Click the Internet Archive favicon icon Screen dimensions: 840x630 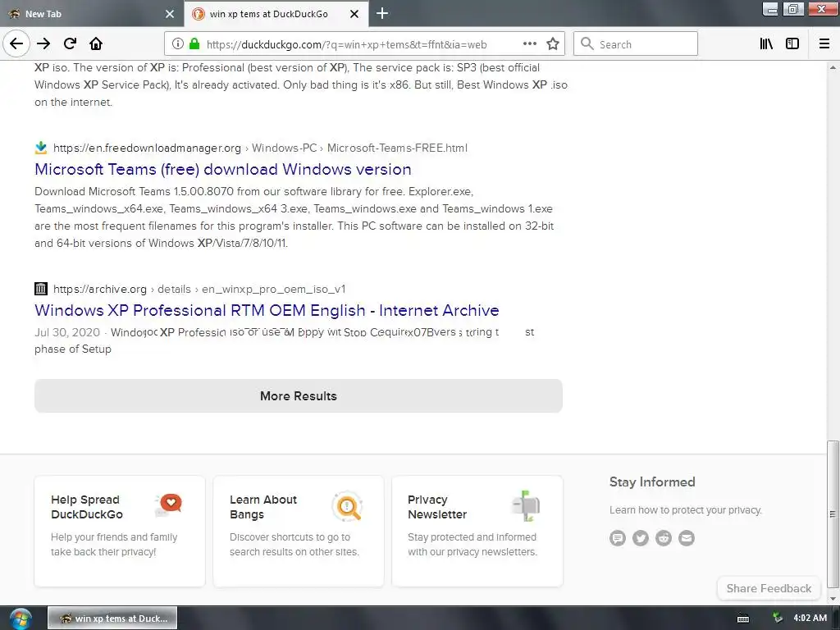point(41,289)
